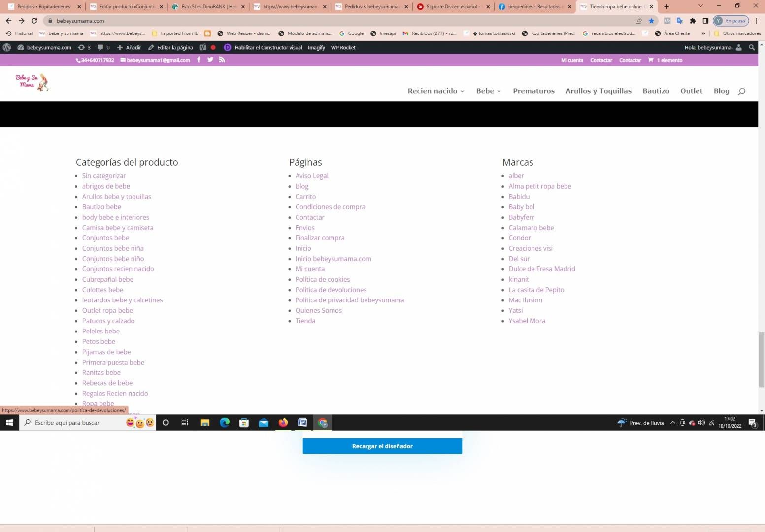Open the Ysabel Mora brand link

pyautogui.click(x=527, y=321)
